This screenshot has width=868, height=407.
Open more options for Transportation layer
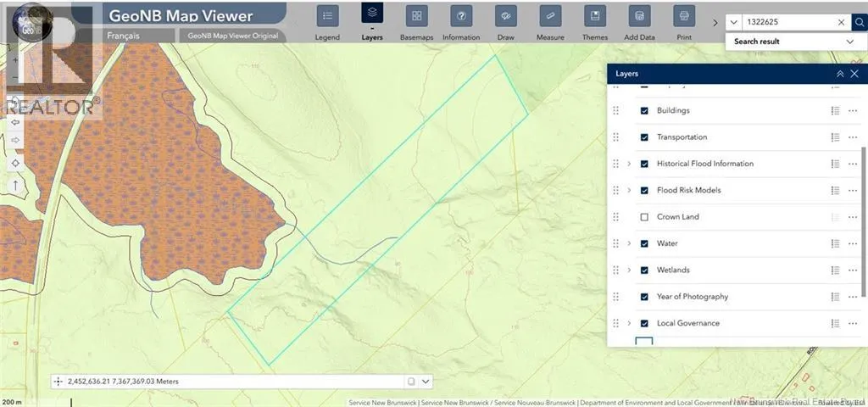pyautogui.click(x=853, y=137)
